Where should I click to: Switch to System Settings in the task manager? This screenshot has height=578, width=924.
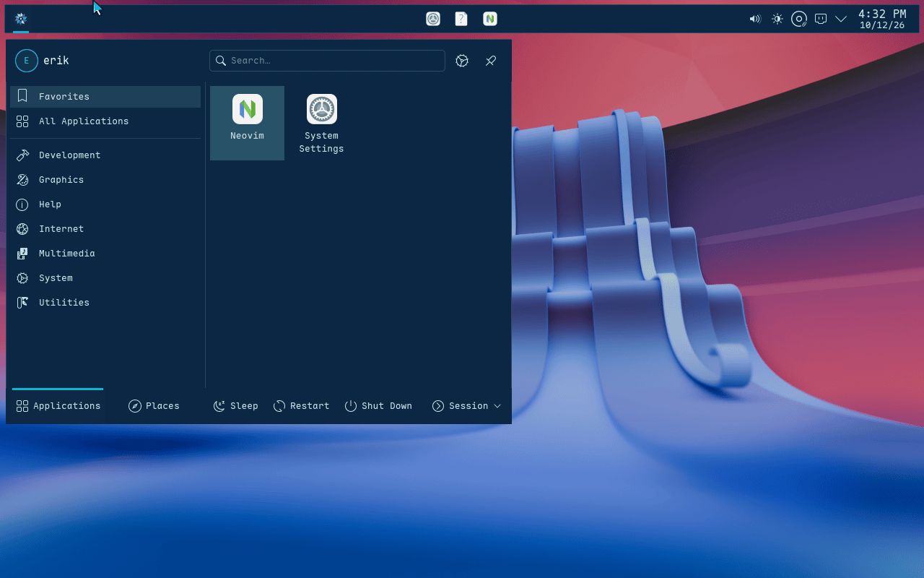433,19
